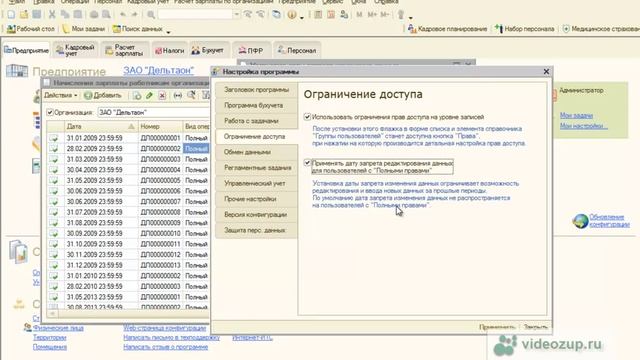This screenshot has height=360, width=640.
Task: Switch to the ПФР tab
Action: pyautogui.click(x=251, y=50)
